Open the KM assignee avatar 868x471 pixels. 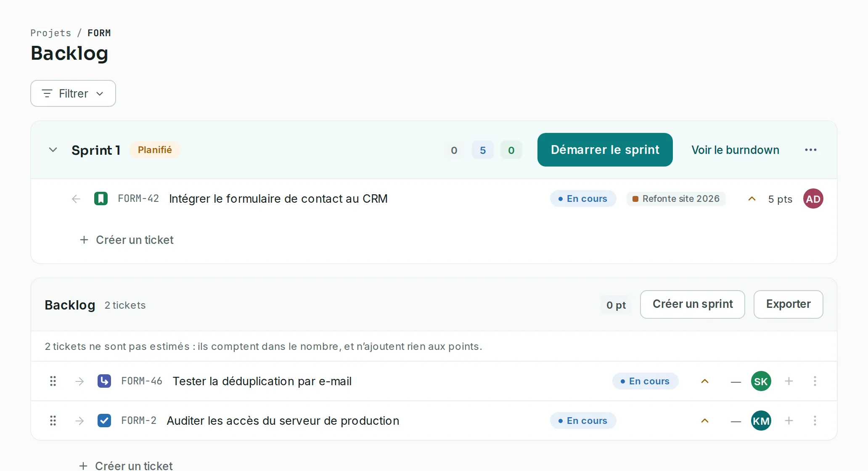click(761, 421)
